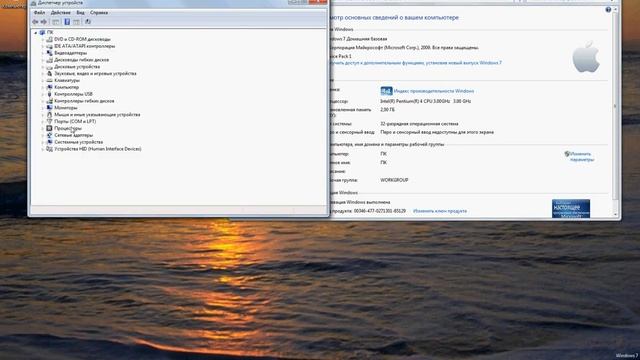
Task: Click the Компьютер category icon
Action: point(49,87)
